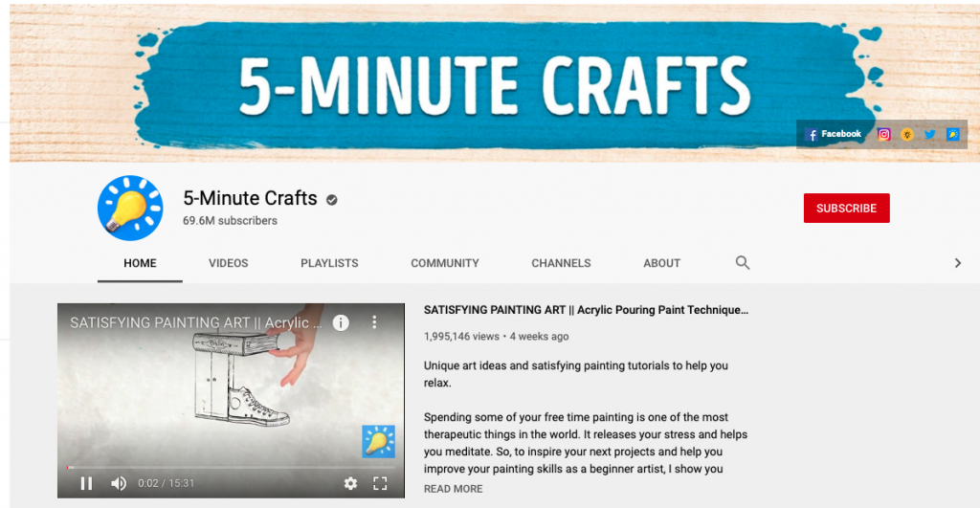Screen dimensions: 980x508
Task: Open the VIDEOS tab
Action: coord(228,264)
